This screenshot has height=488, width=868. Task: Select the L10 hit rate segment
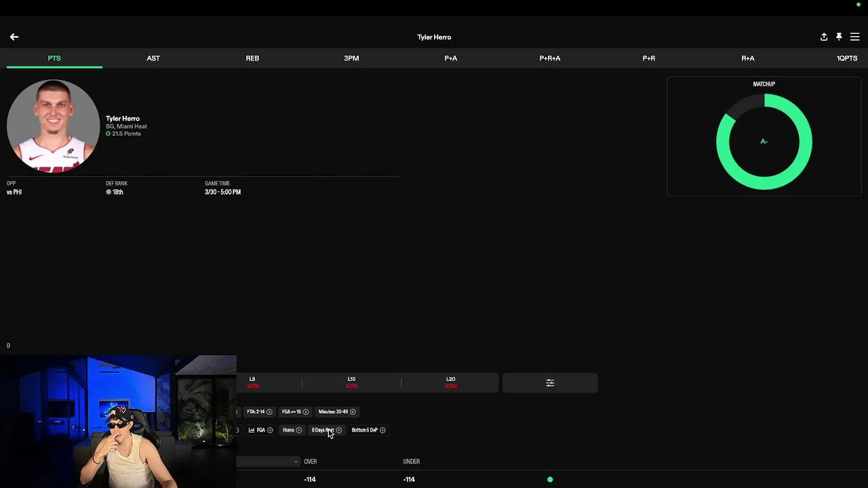tap(351, 383)
